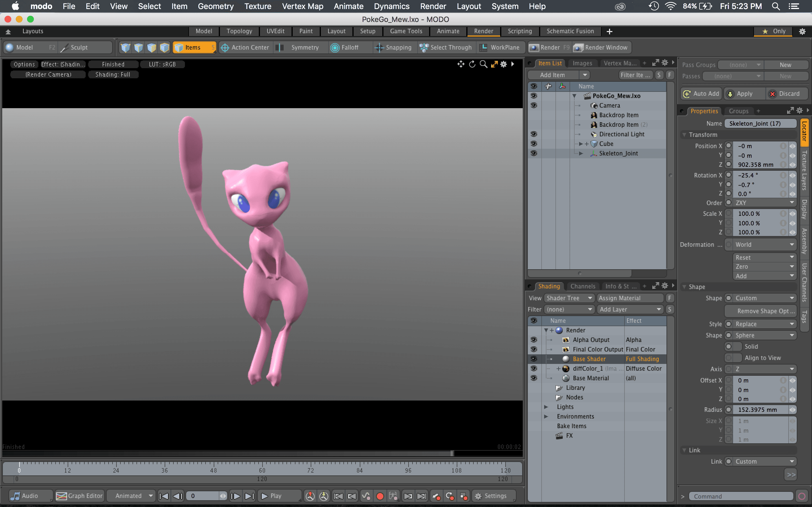Click the Render Window icon button

tap(578, 48)
